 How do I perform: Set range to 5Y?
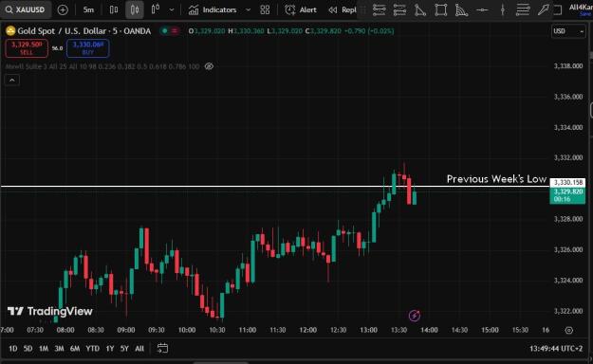(x=124, y=349)
